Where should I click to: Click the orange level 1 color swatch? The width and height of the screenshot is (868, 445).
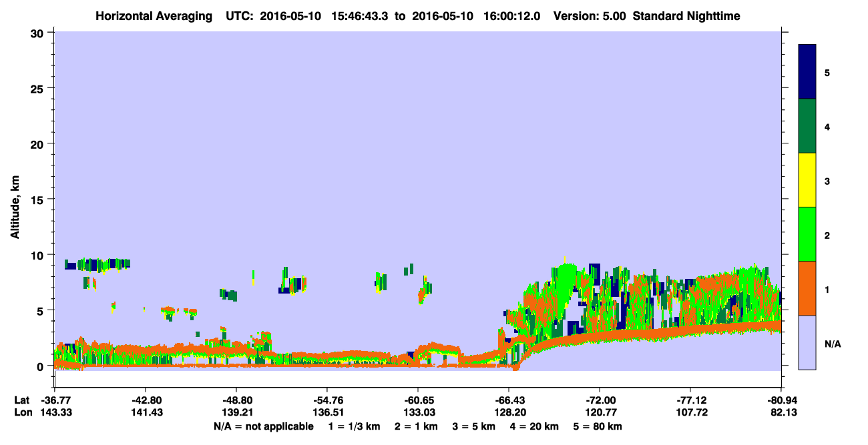click(807, 288)
